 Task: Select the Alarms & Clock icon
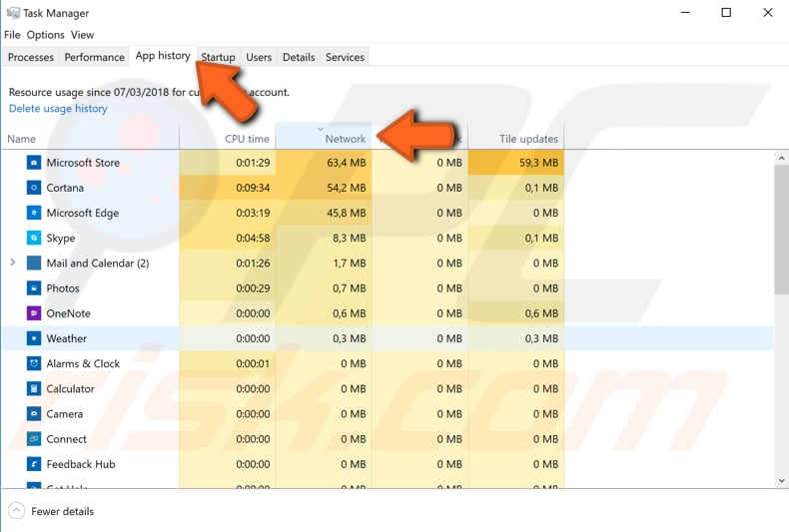point(34,364)
